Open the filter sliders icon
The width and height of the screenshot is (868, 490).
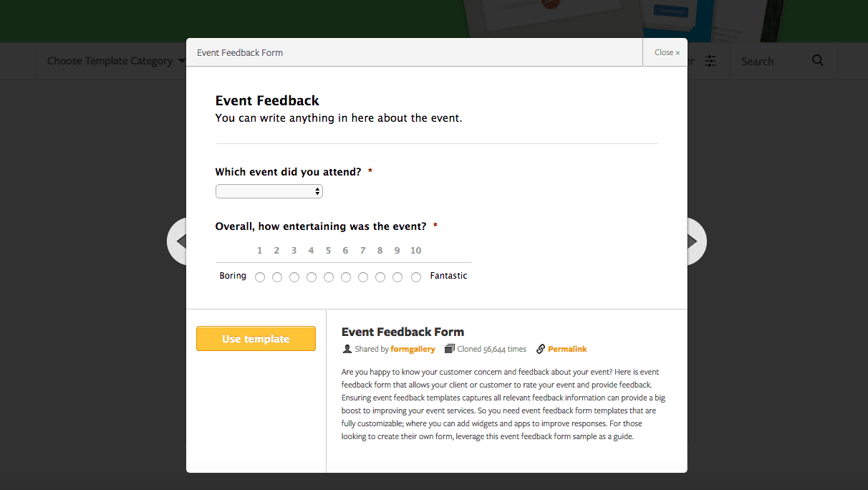710,61
